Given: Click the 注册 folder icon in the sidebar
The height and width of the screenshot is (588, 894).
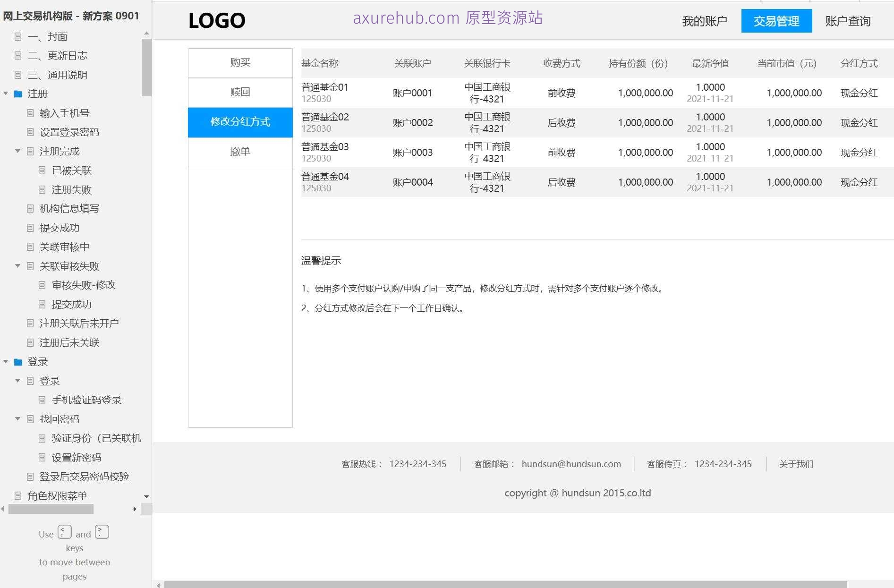Looking at the screenshot, I should [17, 94].
